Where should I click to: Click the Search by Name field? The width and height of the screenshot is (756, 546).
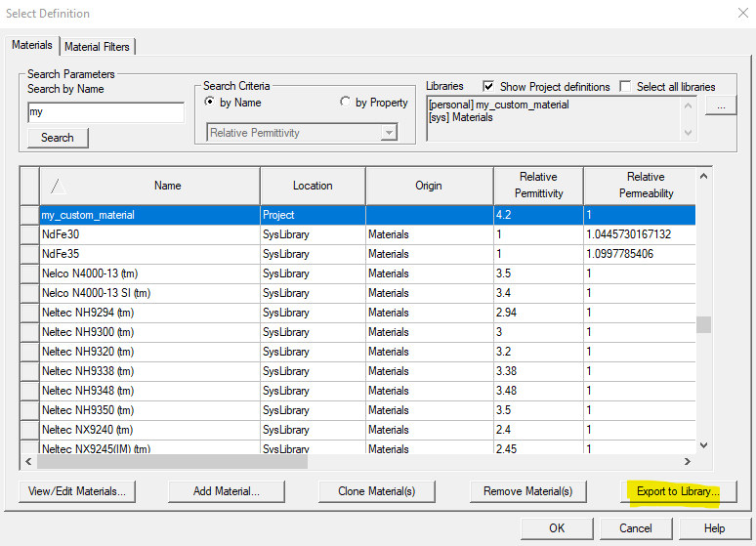click(x=105, y=113)
